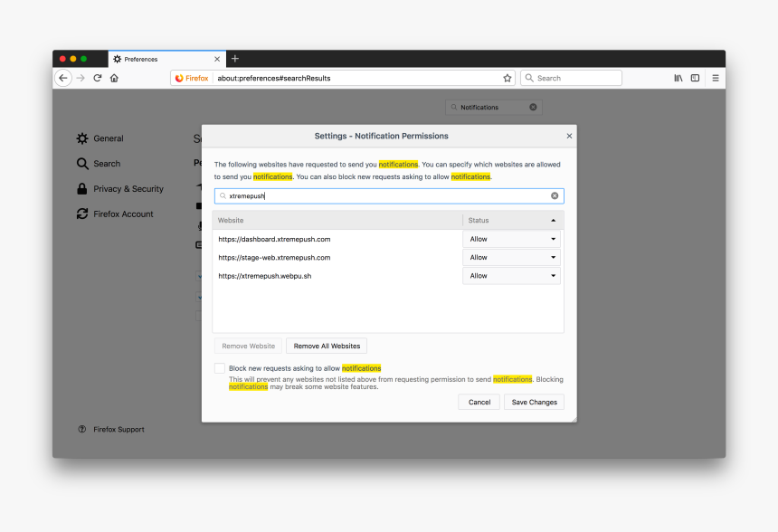Focus the website filter field containing xtremepush

[389, 196]
